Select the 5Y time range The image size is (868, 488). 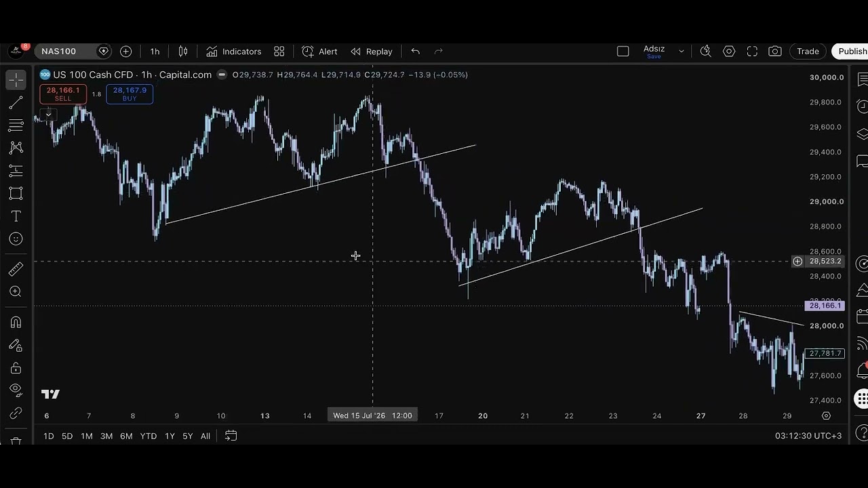point(188,436)
